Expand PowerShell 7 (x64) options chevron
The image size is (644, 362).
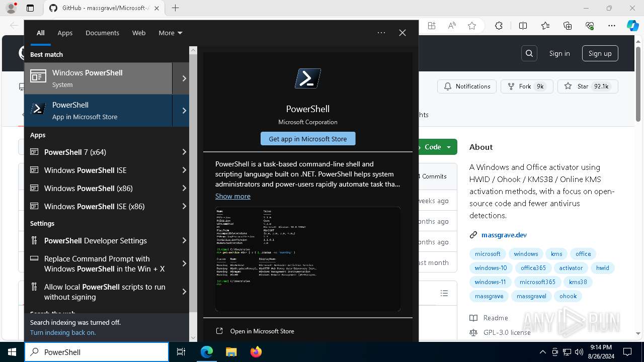tap(184, 152)
